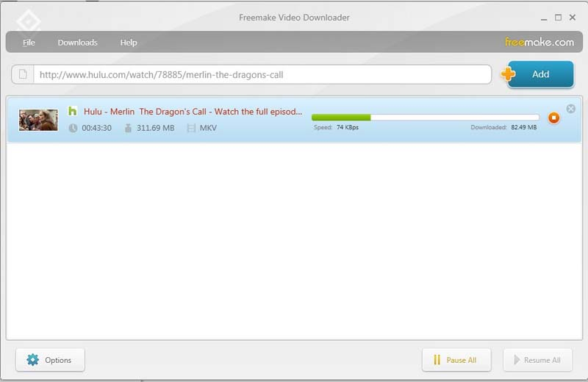Select the Merlin episode video thumbnail
The width and height of the screenshot is (588, 382).
[38, 120]
